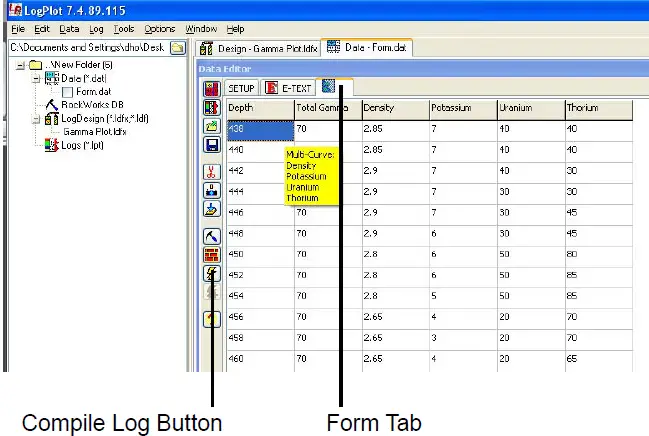Click the Cut scissors icon in Data Editor toolbar
This screenshot has width=649, height=436.
tap(212, 171)
